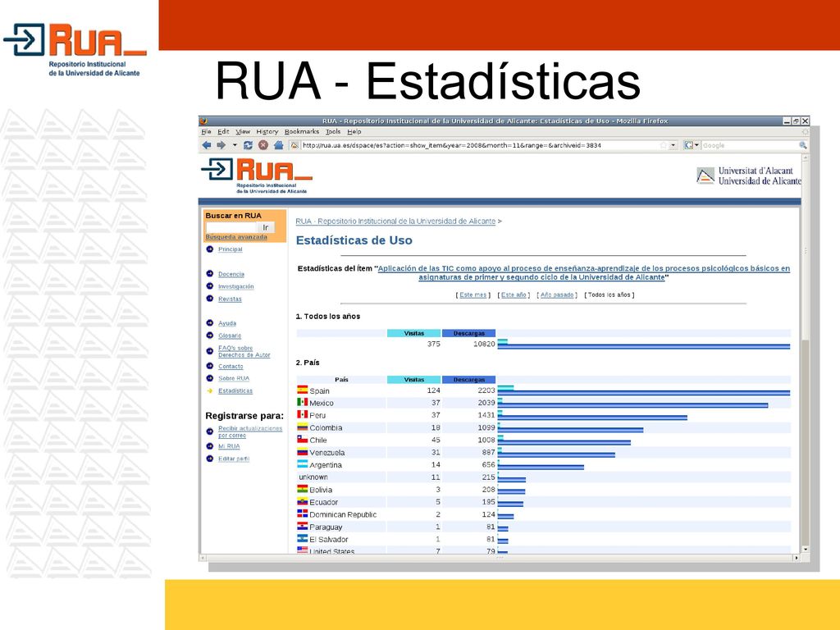
Task: Open the Revistas sidebar link
Action: tap(230, 299)
